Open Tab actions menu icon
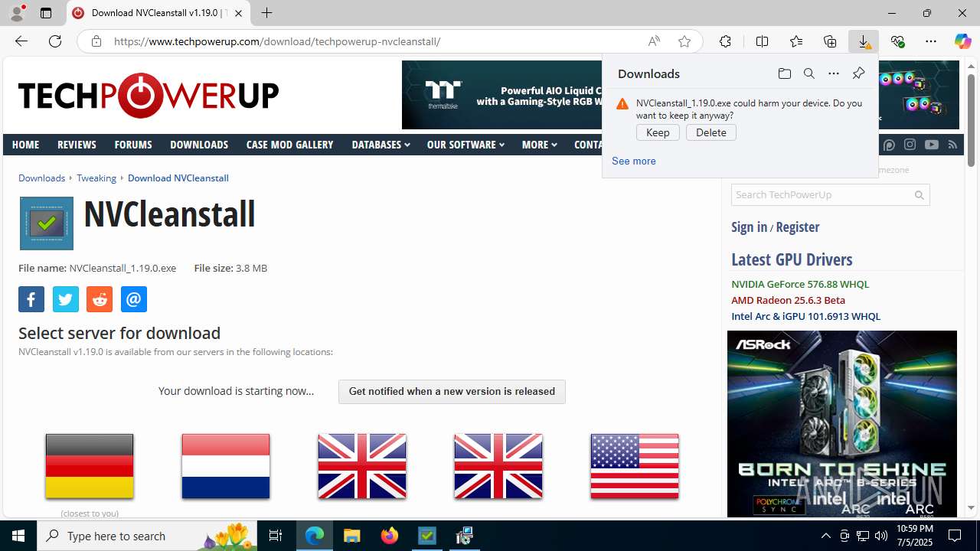The image size is (980, 551). coord(46,13)
